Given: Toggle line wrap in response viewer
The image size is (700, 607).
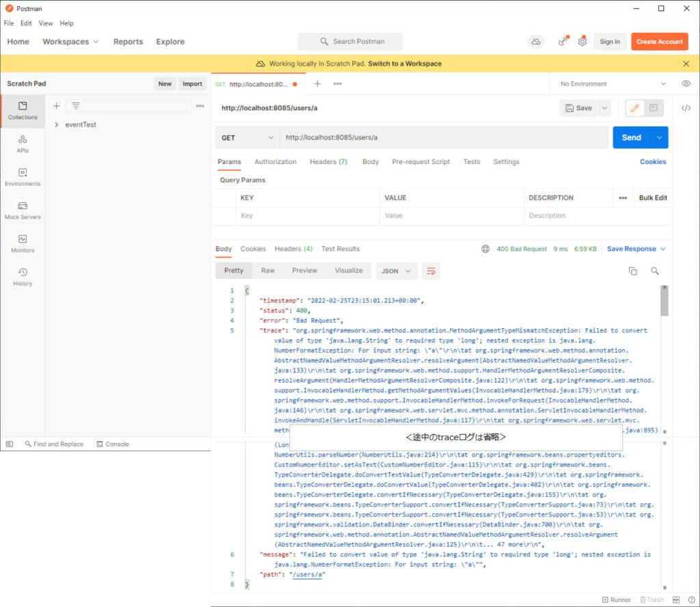Looking at the screenshot, I should 431,271.
